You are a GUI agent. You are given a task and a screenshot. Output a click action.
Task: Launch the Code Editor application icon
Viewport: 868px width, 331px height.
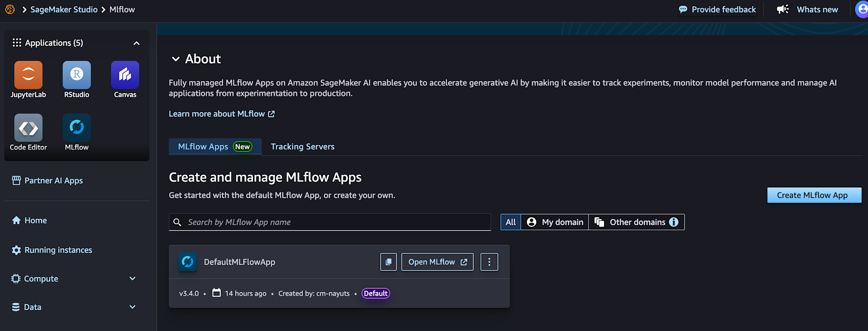tap(28, 128)
